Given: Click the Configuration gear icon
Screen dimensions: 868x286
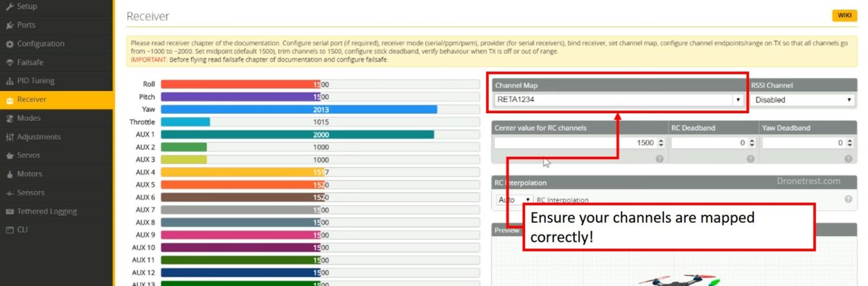Looking at the screenshot, I should click(x=9, y=44).
